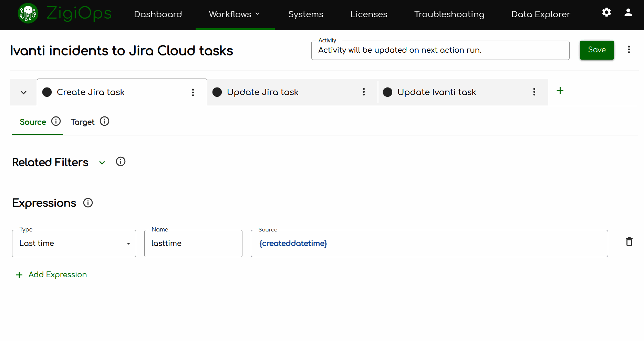Toggle the Create Jira task status circle
Viewport: 644px width, 341px height.
pyautogui.click(x=47, y=92)
